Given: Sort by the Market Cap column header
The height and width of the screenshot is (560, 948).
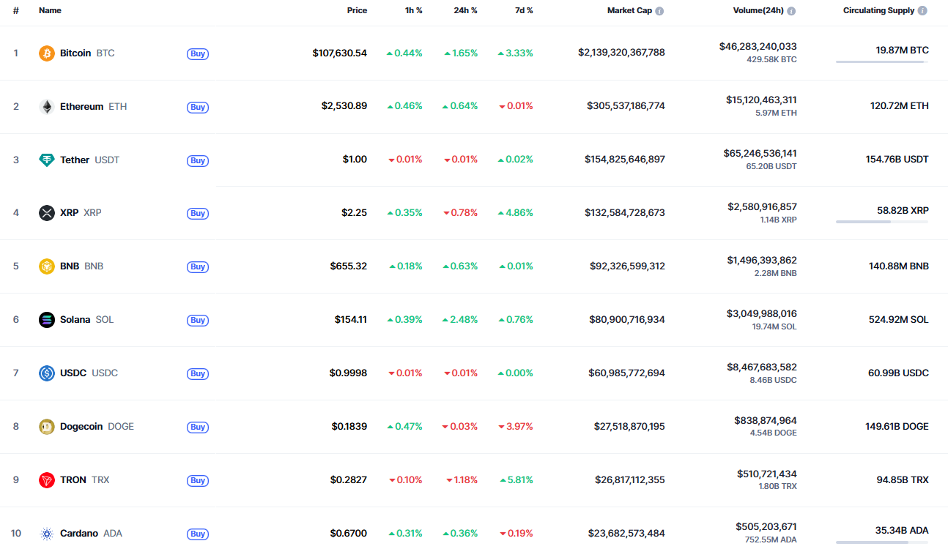Looking at the screenshot, I should pyautogui.click(x=629, y=11).
